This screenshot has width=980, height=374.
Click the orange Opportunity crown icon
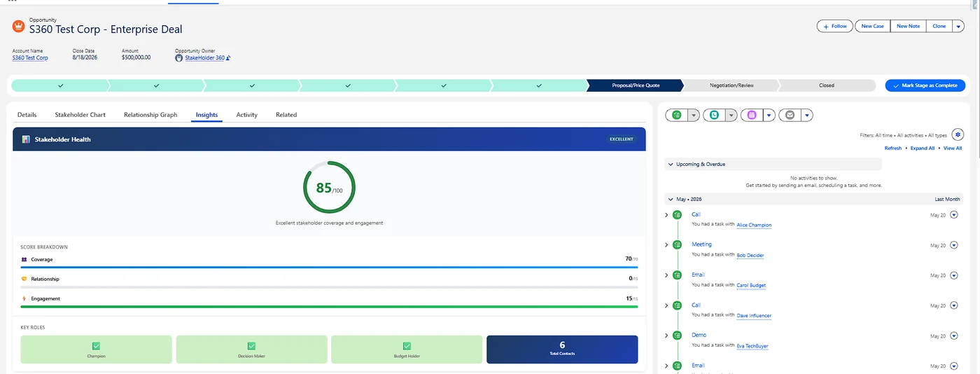click(x=19, y=27)
